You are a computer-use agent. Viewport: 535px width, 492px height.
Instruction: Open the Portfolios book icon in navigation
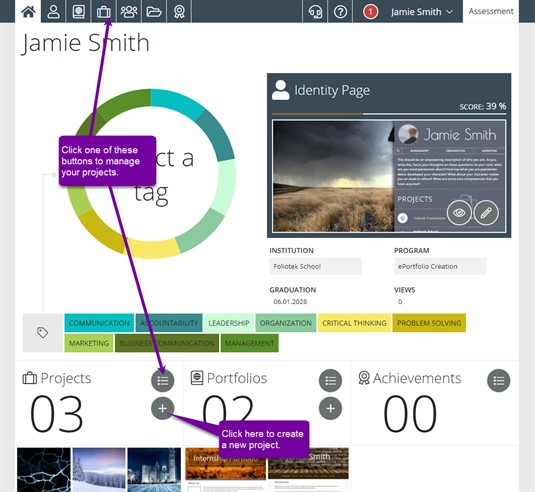[x=78, y=12]
